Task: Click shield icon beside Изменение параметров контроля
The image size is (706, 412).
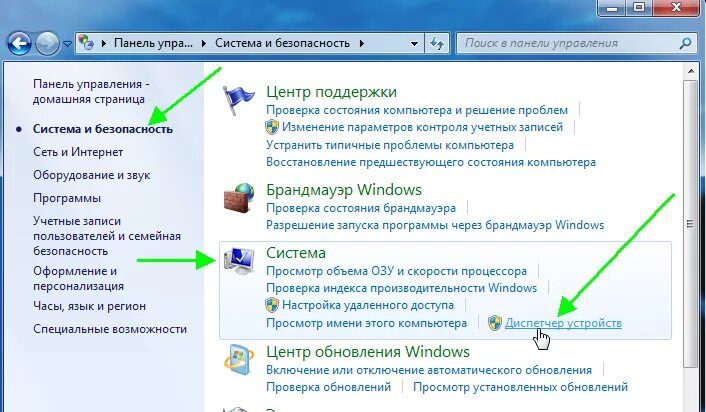Action: [272, 127]
